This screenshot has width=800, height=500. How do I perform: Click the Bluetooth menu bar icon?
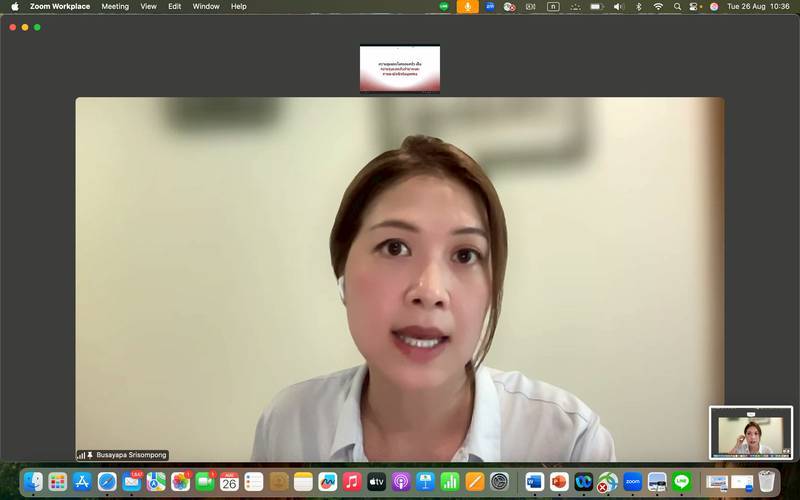click(x=639, y=6)
